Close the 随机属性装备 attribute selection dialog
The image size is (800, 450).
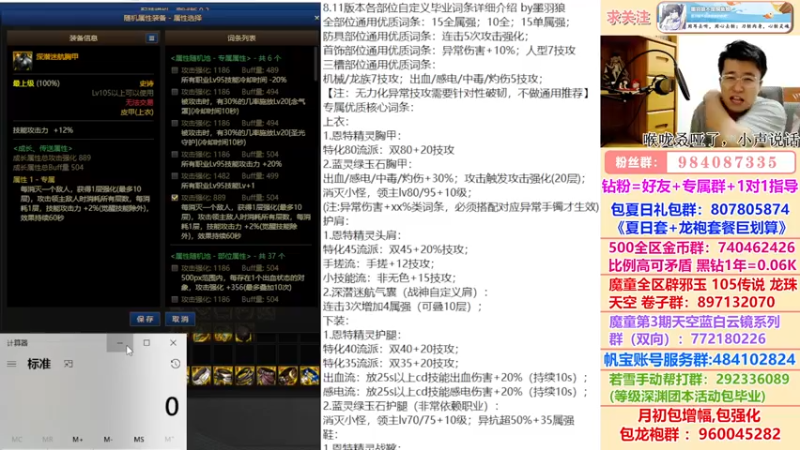click(x=316, y=18)
